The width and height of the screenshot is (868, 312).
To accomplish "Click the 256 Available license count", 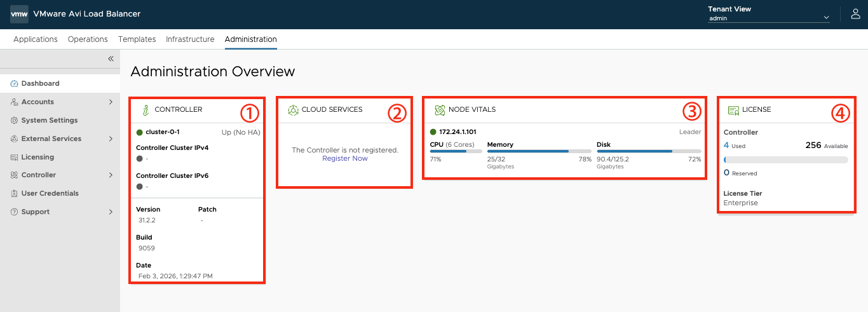I will pos(827,146).
